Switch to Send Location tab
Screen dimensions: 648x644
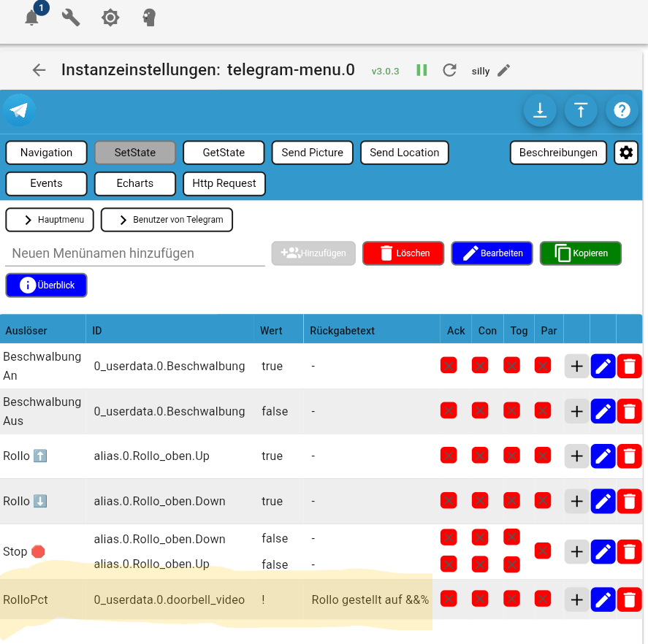coord(405,153)
